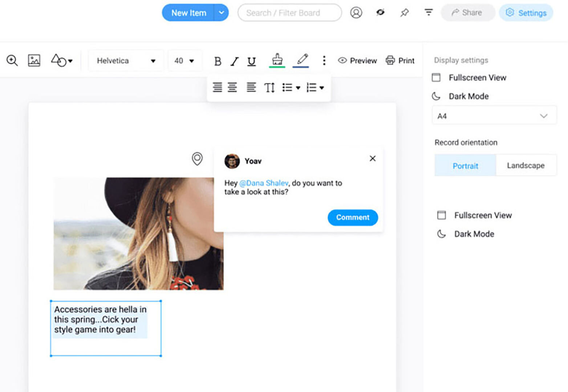568x392 pixels.
Task: Switch to Landscape orientation
Action: tap(526, 166)
